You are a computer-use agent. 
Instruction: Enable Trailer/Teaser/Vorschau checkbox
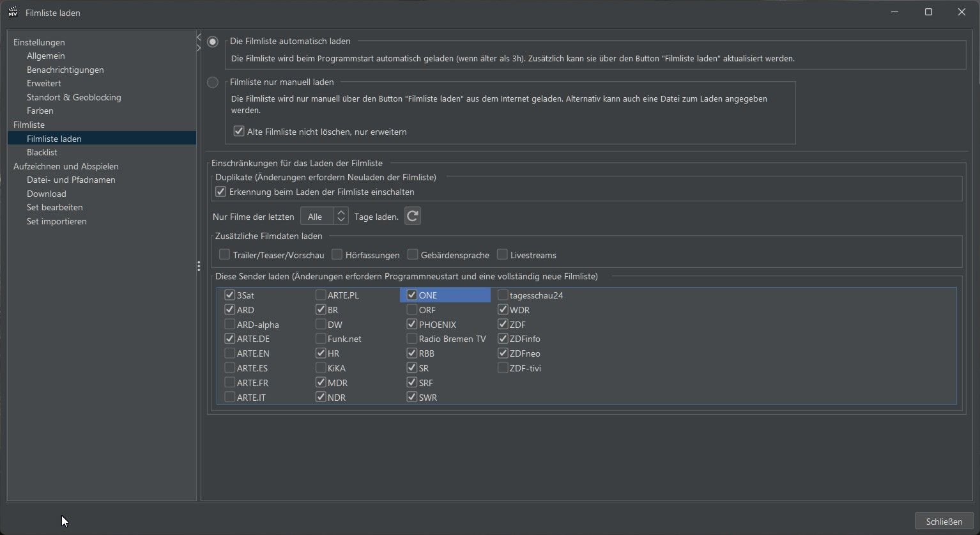[224, 255]
